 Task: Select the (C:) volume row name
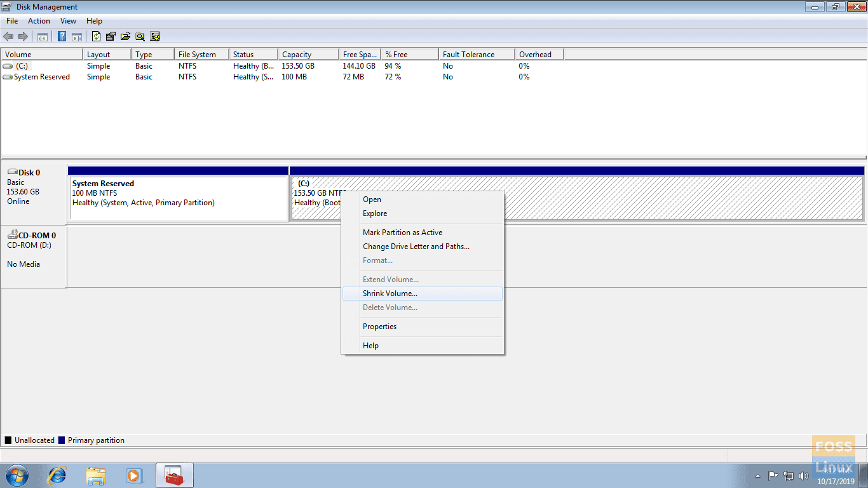coord(22,66)
